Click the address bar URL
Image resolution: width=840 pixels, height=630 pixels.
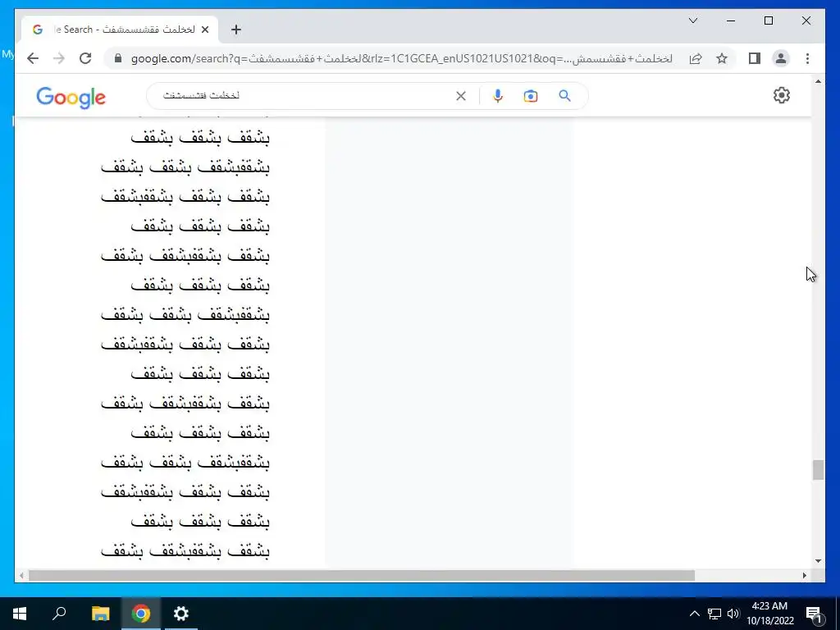coord(402,58)
